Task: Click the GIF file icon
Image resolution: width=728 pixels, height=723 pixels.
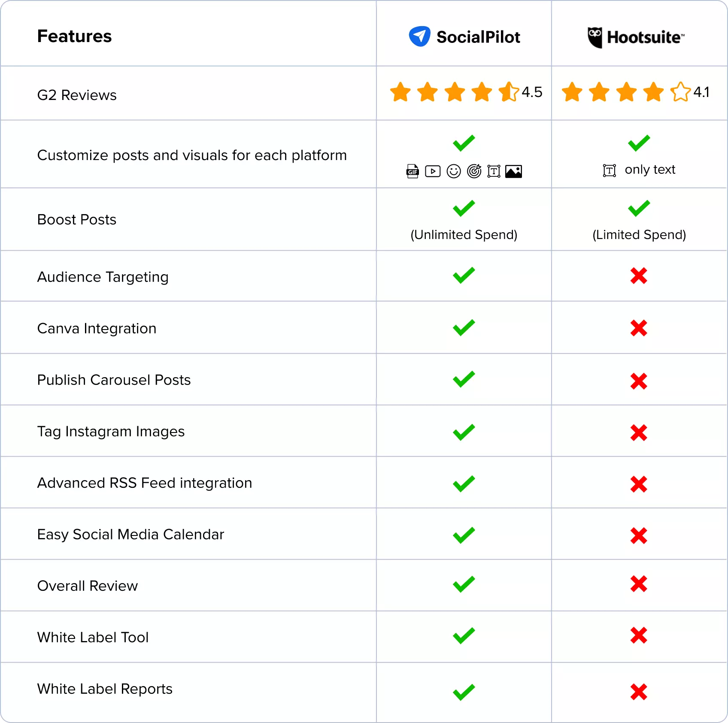Action: pos(413,171)
